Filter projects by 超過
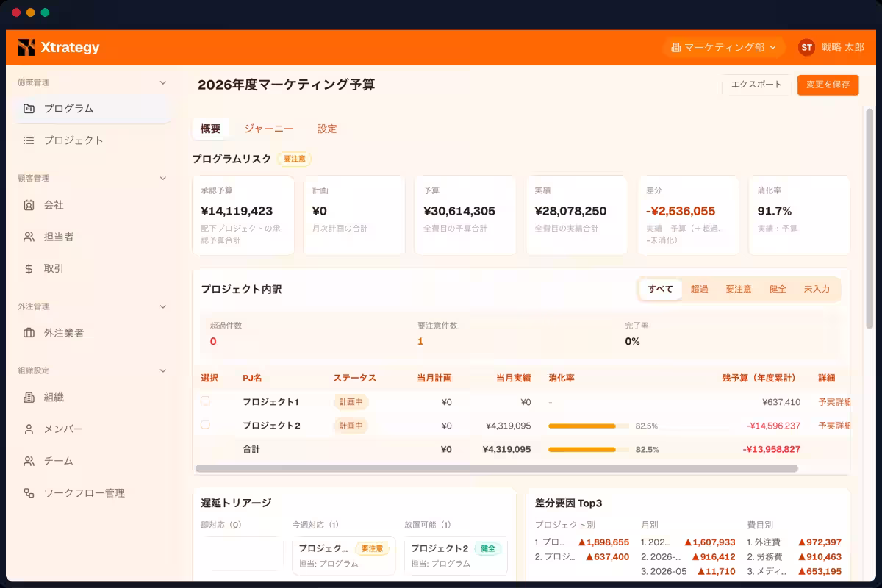882x588 pixels. click(x=699, y=290)
